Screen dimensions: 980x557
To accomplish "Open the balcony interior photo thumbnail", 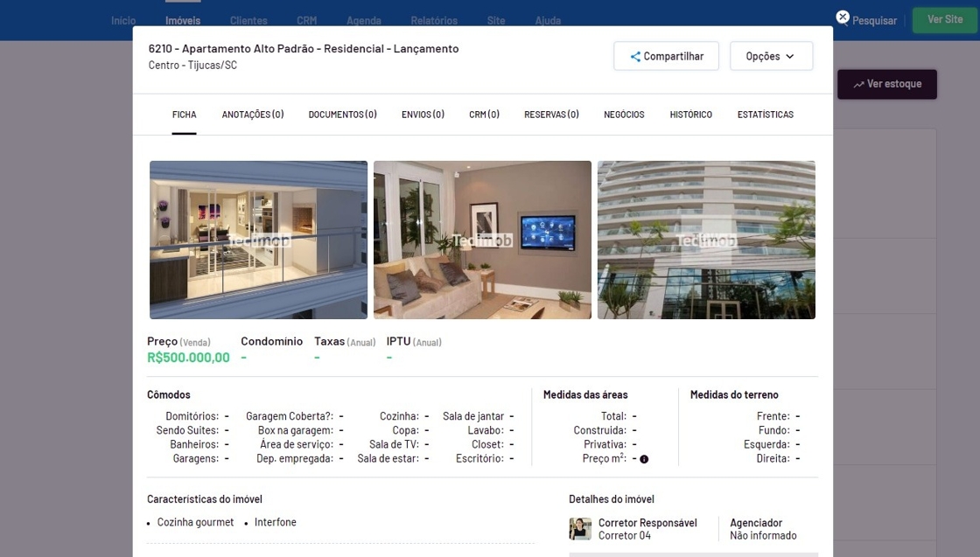I will tap(258, 240).
